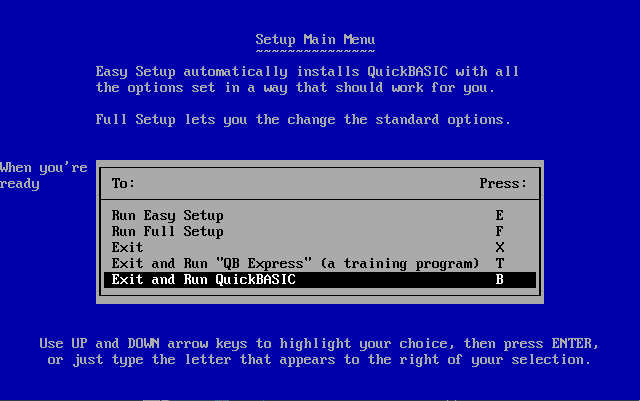The height and width of the screenshot is (401, 640).
Task: Click the "To:" column header
Action: 123,183
